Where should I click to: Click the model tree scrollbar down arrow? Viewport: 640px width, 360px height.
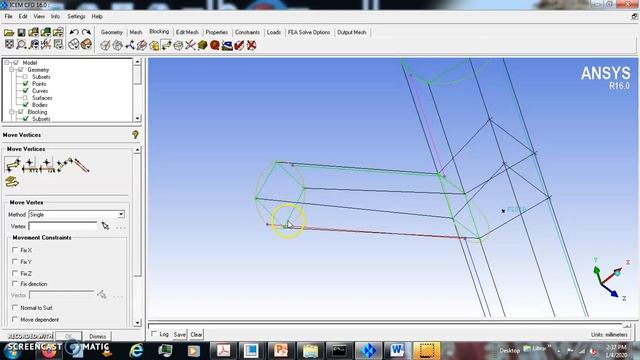click(x=138, y=118)
